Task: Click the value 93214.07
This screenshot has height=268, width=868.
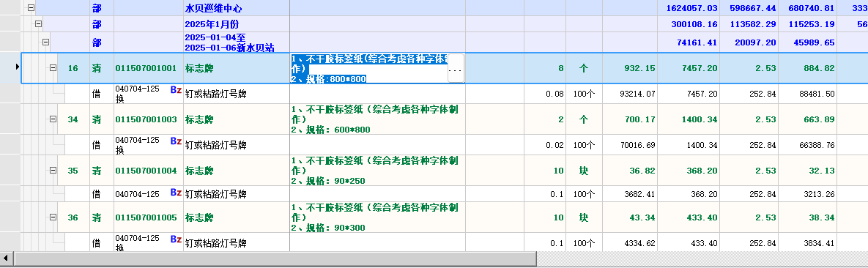Action: [x=637, y=94]
